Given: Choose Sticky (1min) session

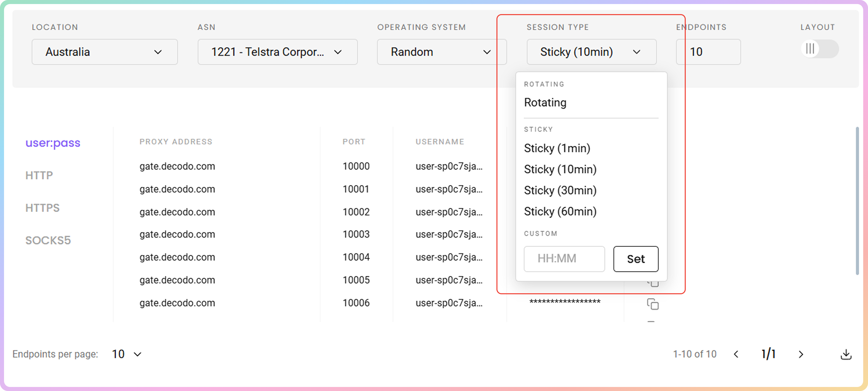Looking at the screenshot, I should point(557,148).
